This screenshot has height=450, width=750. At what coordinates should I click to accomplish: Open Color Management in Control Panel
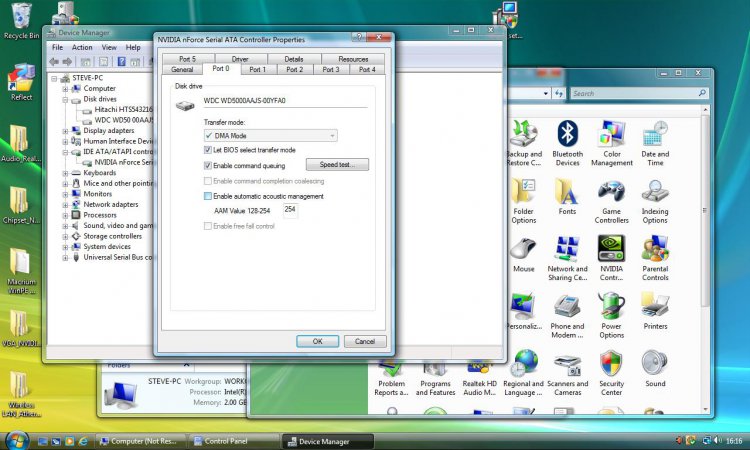[x=612, y=143]
